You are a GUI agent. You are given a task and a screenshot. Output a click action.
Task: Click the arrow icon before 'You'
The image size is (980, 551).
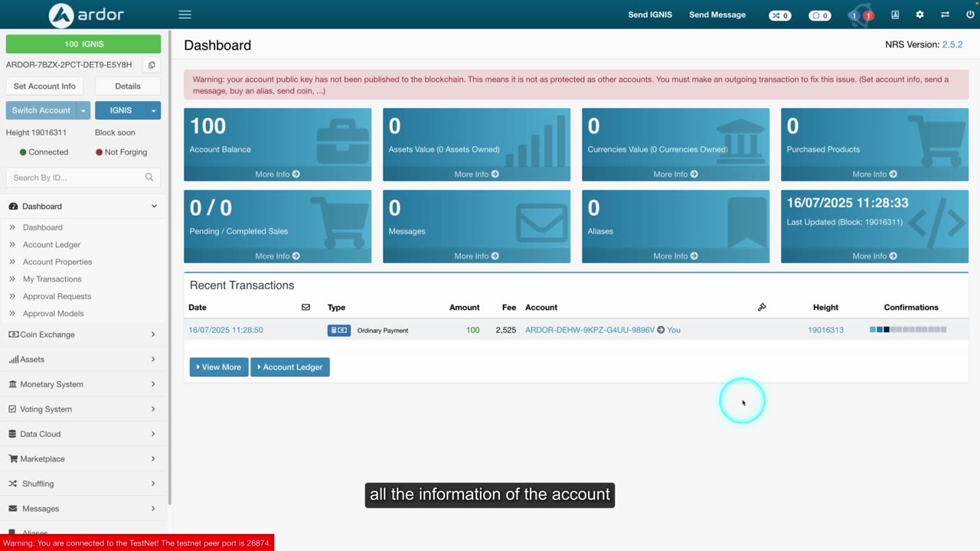click(661, 330)
